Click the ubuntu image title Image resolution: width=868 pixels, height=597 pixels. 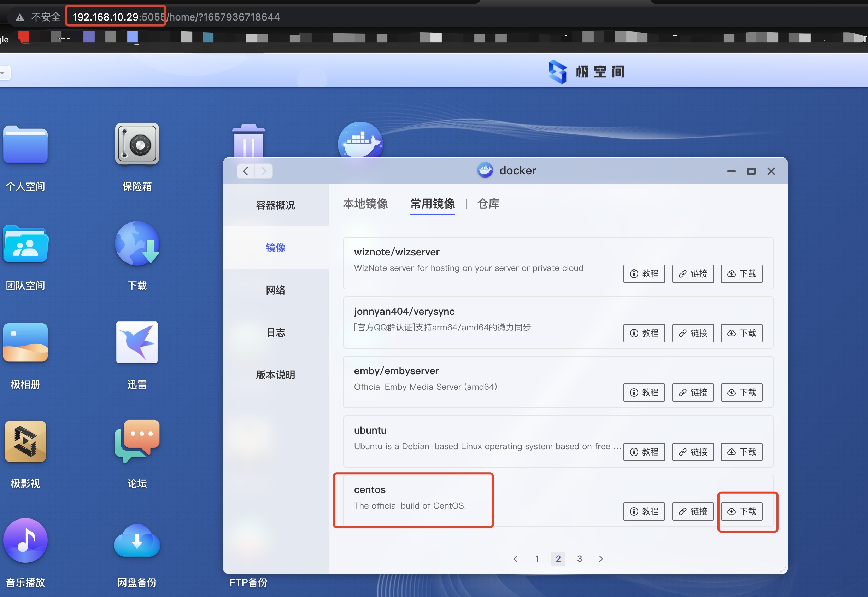coord(370,430)
